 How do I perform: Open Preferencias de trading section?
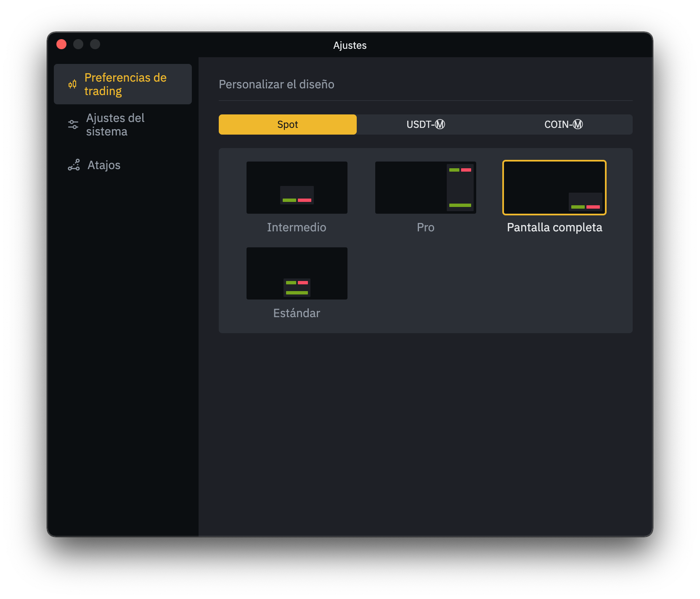coord(123,84)
